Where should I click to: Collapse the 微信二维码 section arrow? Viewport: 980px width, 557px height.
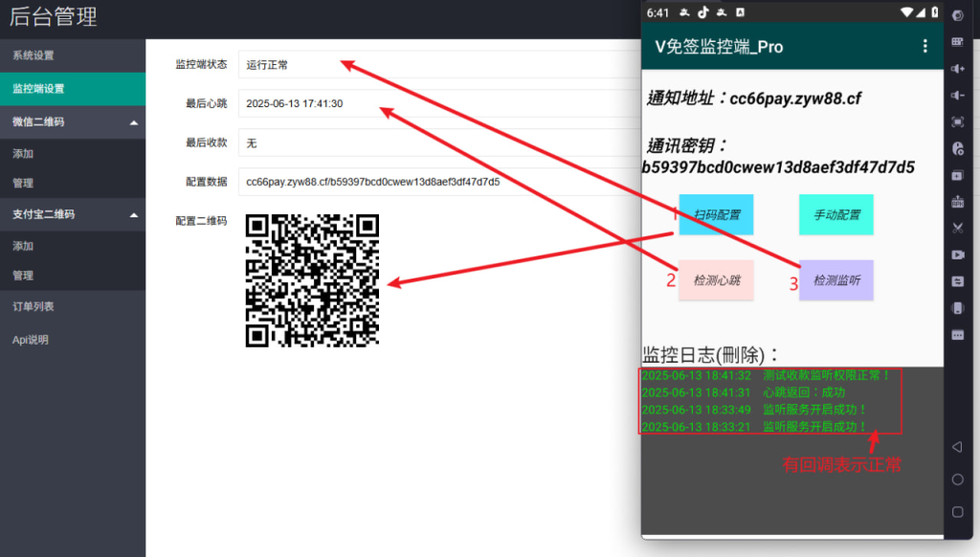133,123
